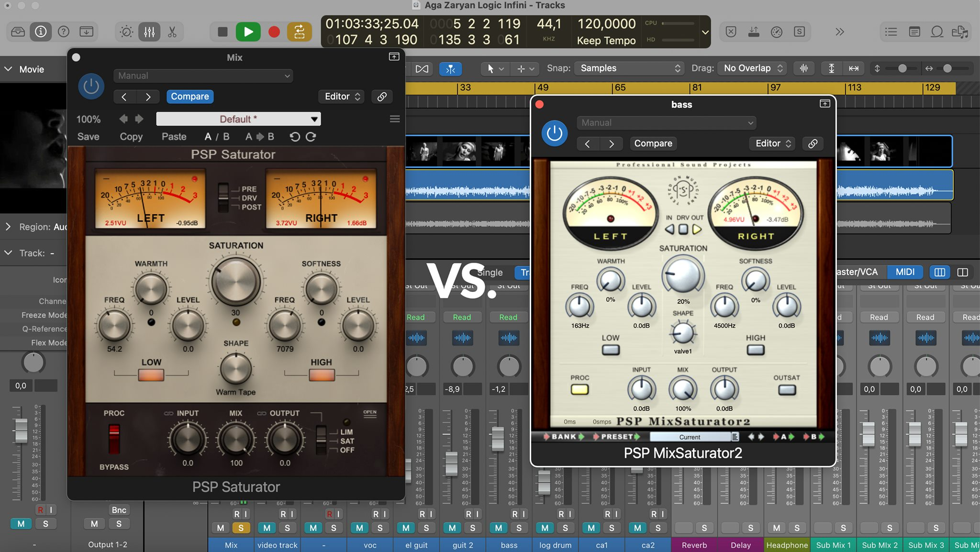
Task: Switch to the MIDI mixer tab
Action: point(904,272)
